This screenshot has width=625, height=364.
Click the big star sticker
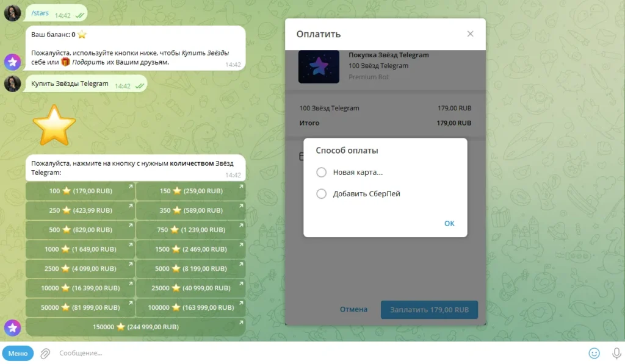pyautogui.click(x=54, y=126)
